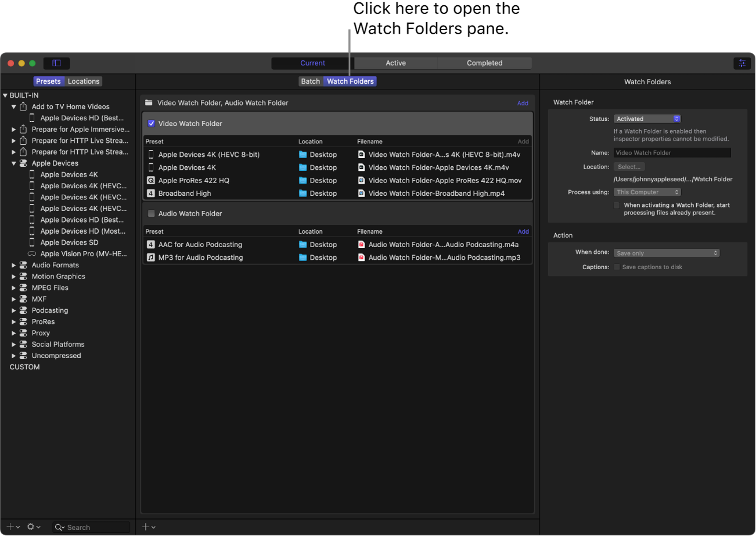
Task: Click the Desktop folder icon in the Broadband High row
Action: (302, 193)
